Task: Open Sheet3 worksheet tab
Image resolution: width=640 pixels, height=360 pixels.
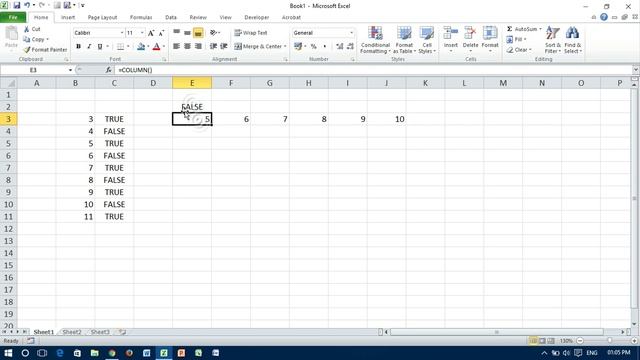Action: click(100, 332)
